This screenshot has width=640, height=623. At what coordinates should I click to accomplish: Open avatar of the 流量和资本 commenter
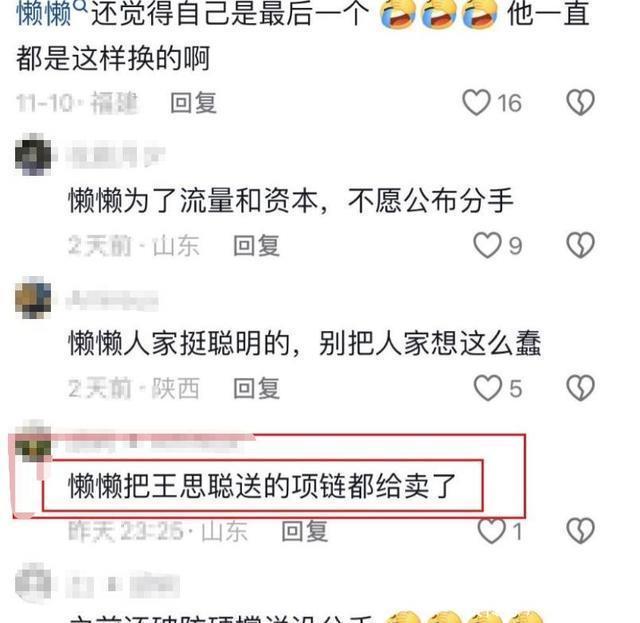(33, 155)
